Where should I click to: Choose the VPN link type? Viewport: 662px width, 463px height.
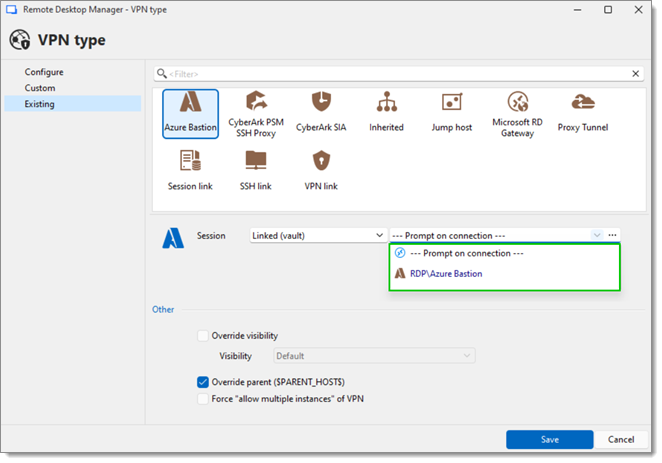pos(321,171)
